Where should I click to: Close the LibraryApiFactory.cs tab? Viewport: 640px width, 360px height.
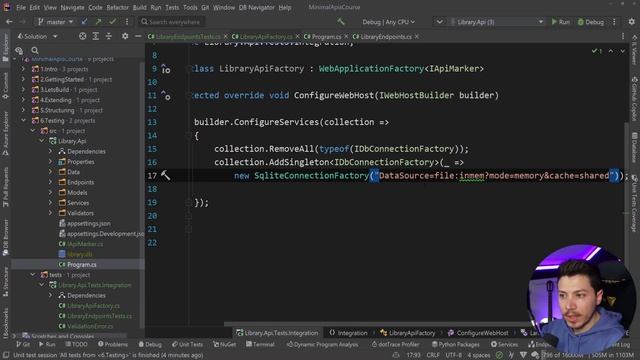(297, 37)
